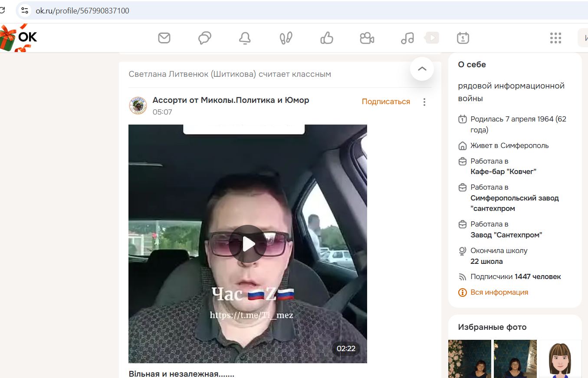Viewport: 588px width, 378px height.
Task: Click the info icon beside Вся информация
Action: tap(463, 293)
